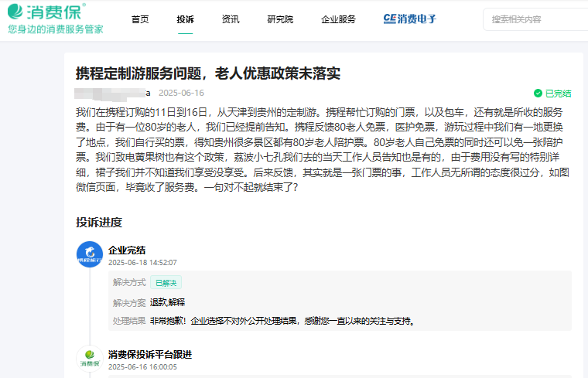Click the 已完结 status label
The width and height of the screenshot is (588, 378).
click(x=558, y=94)
